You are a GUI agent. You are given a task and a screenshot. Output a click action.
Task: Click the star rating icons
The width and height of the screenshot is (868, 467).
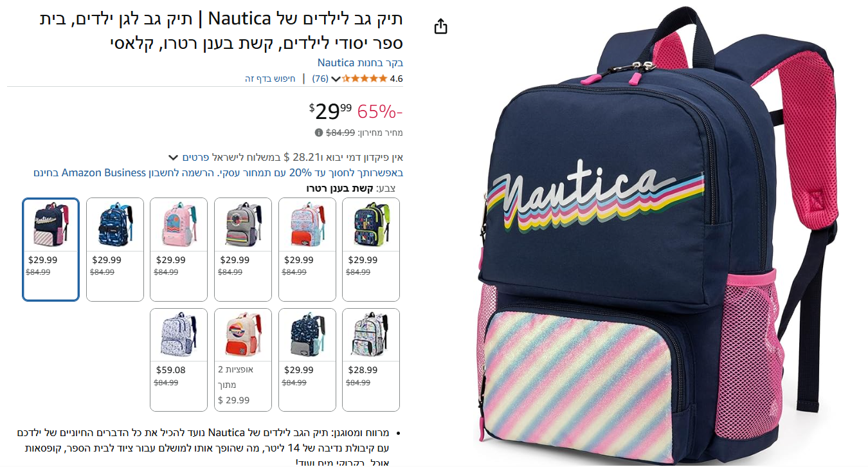364,78
